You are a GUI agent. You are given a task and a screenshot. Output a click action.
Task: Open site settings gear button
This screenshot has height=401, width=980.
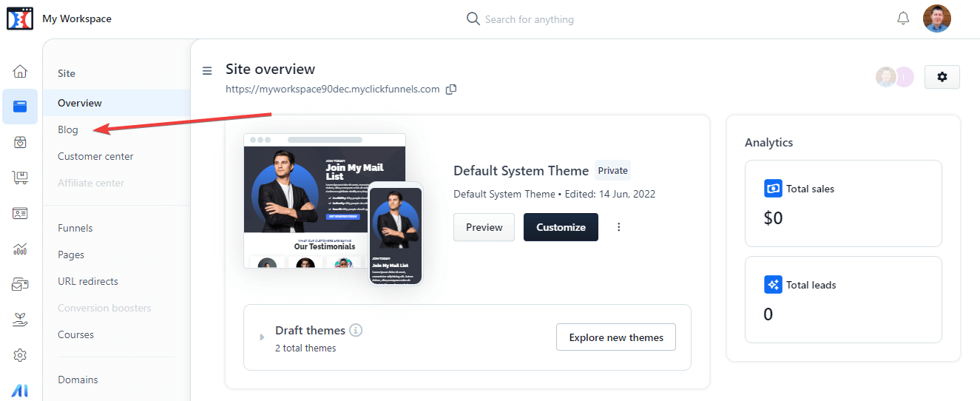click(x=942, y=77)
